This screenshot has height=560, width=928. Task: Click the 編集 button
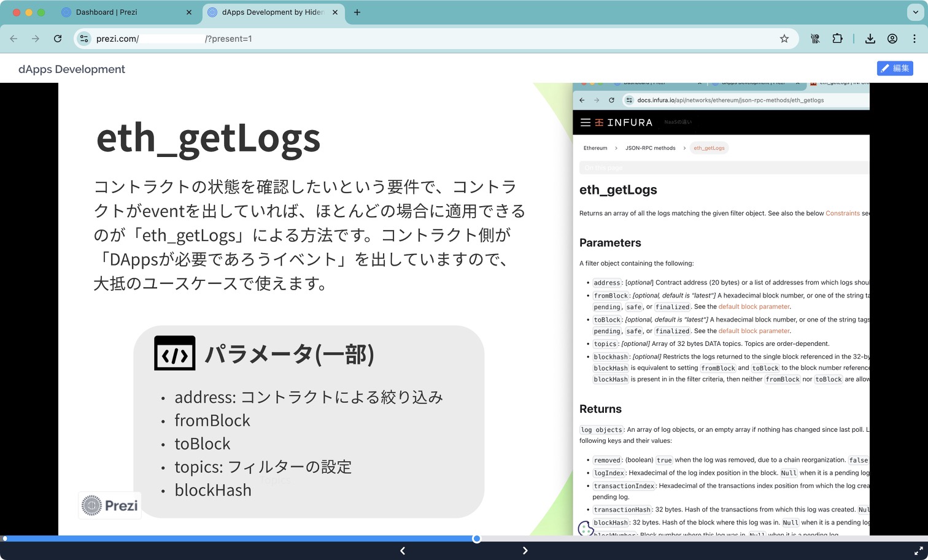(x=895, y=68)
